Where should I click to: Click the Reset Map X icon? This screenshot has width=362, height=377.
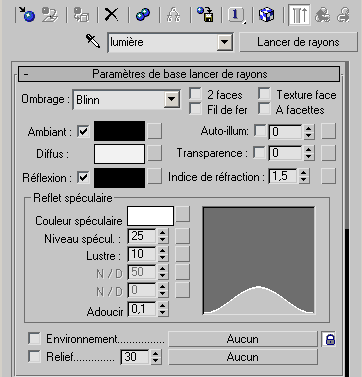click(112, 15)
